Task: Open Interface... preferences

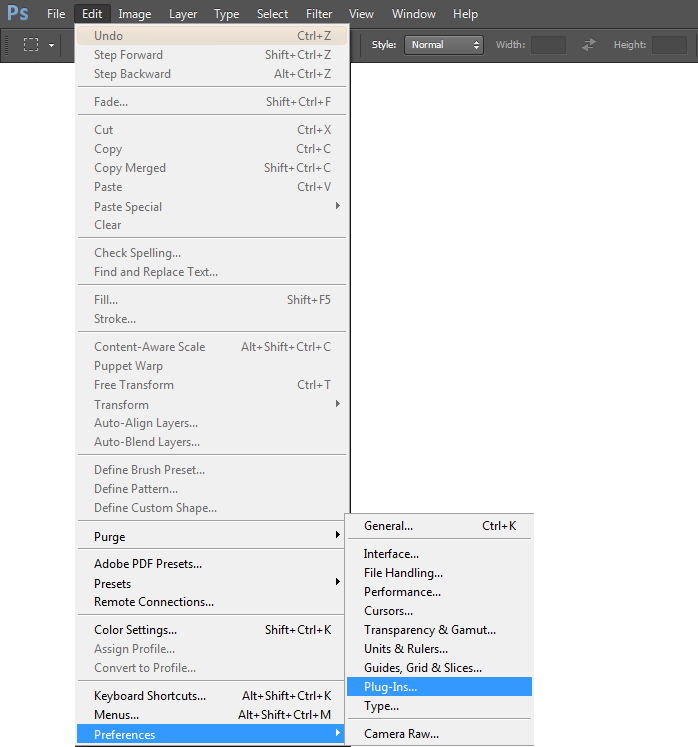Action: (439, 554)
